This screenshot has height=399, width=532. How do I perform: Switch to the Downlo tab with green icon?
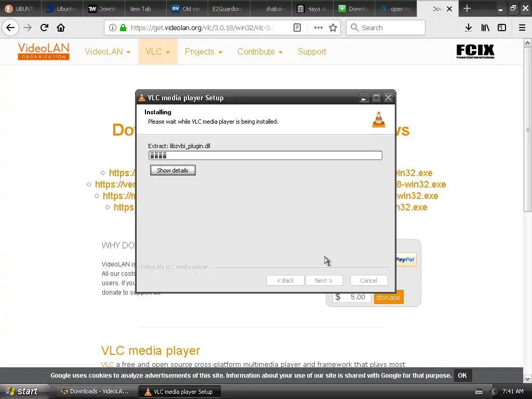[x=354, y=8]
